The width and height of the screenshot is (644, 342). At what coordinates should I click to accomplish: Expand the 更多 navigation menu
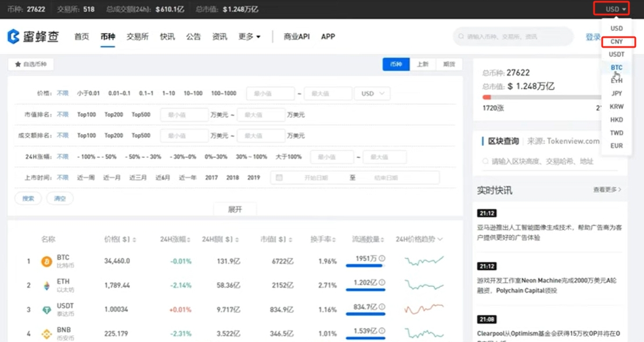click(x=249, y=37)
